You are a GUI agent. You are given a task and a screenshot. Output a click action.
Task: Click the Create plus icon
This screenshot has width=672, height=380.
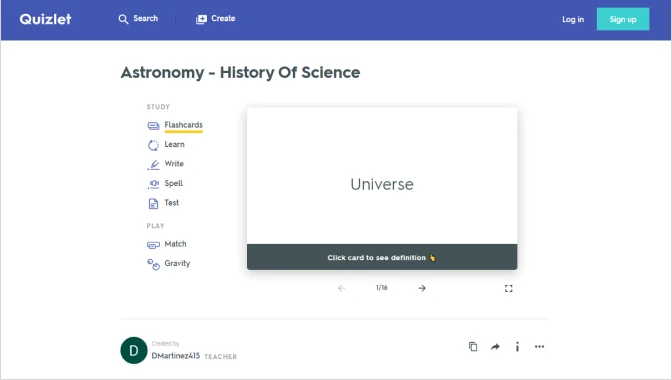click(201, 19)
